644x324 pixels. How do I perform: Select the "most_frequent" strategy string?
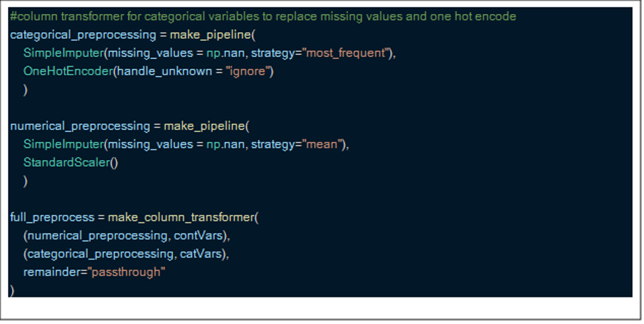[346, 53]
